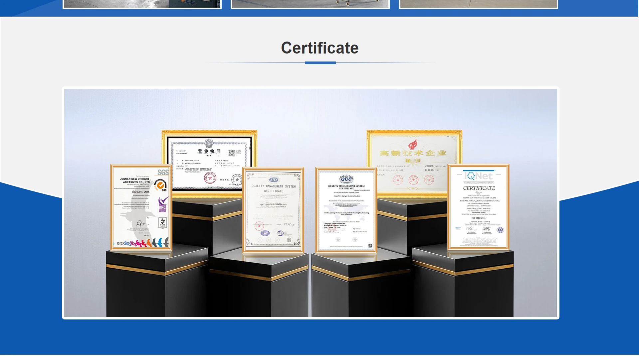Open the first factory photo thumbnail at top
This screenshot has width=639, height=364.
(142, 4)
